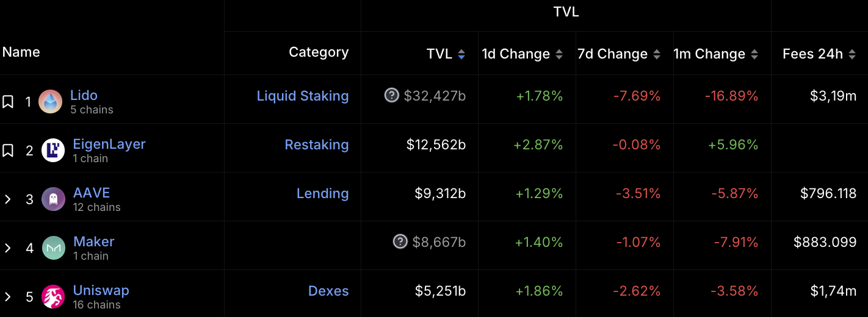Toggle the bookmark for Lido

8,102
